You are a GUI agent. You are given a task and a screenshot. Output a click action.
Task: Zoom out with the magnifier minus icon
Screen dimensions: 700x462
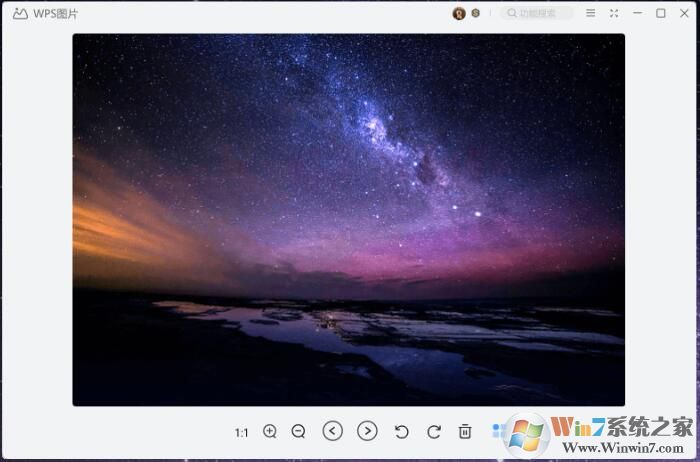click(x=298, y=431)
